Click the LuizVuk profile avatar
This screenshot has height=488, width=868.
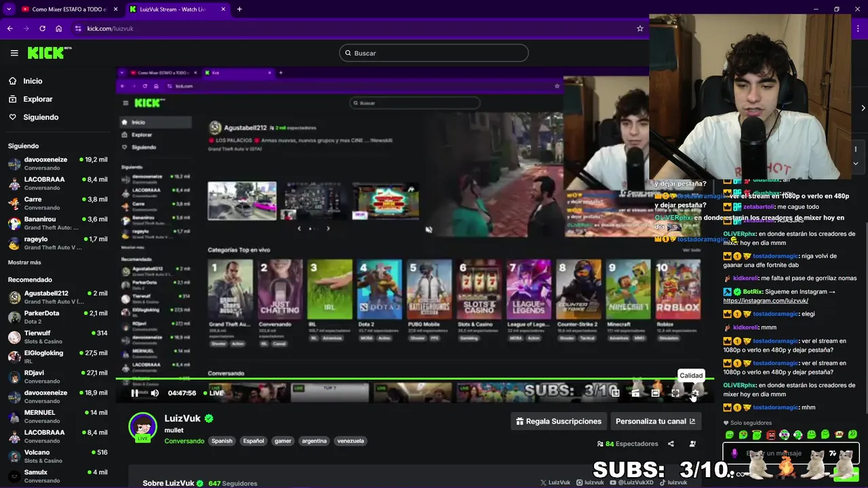(x=142, y=426)
